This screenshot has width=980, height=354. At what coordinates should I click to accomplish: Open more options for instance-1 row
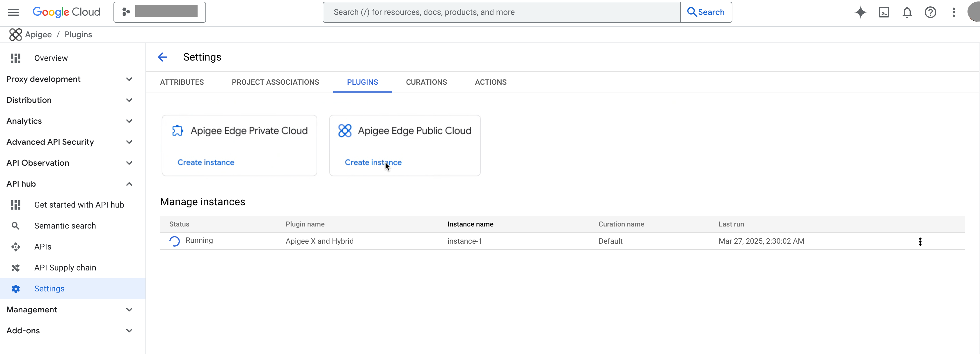[920, 241]
